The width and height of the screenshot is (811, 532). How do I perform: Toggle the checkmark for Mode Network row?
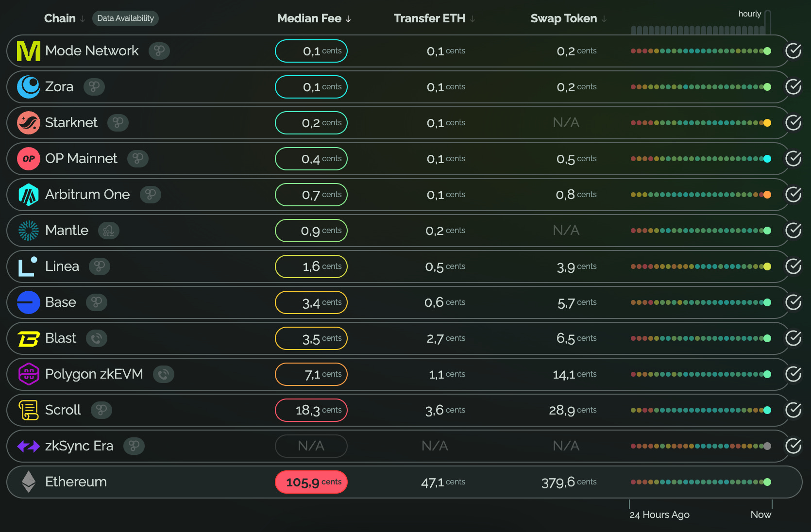point(794,50)
